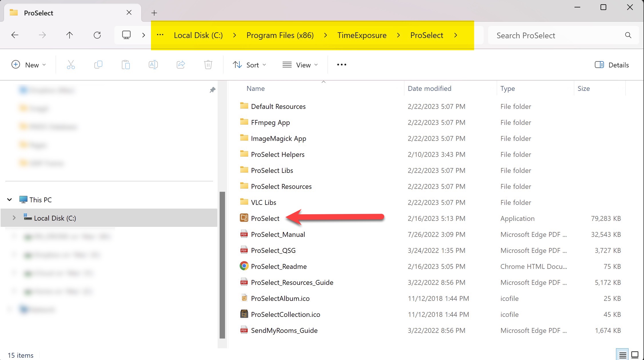644x360 pixels.
Task: Click the Refresh icon
Action: [x=97, y=35]
